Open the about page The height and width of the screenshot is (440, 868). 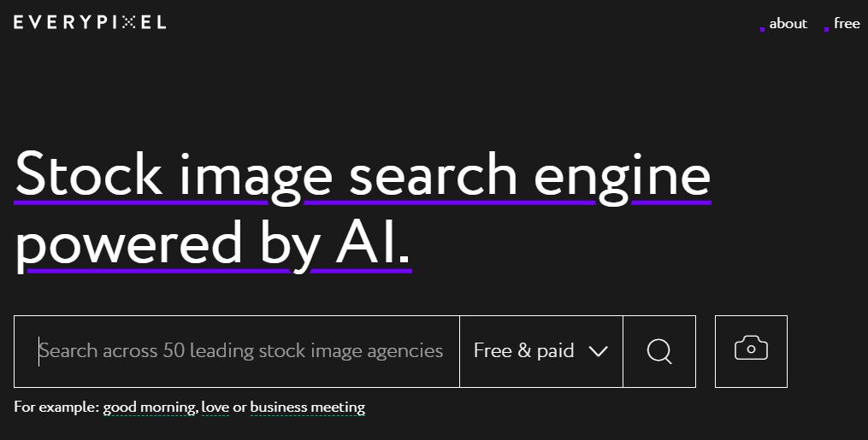(788, 23)
